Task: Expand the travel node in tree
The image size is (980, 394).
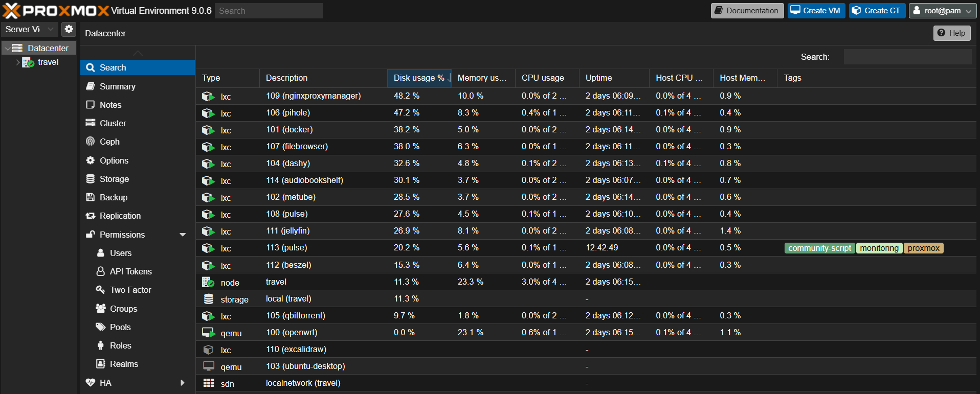Action: 18,62
